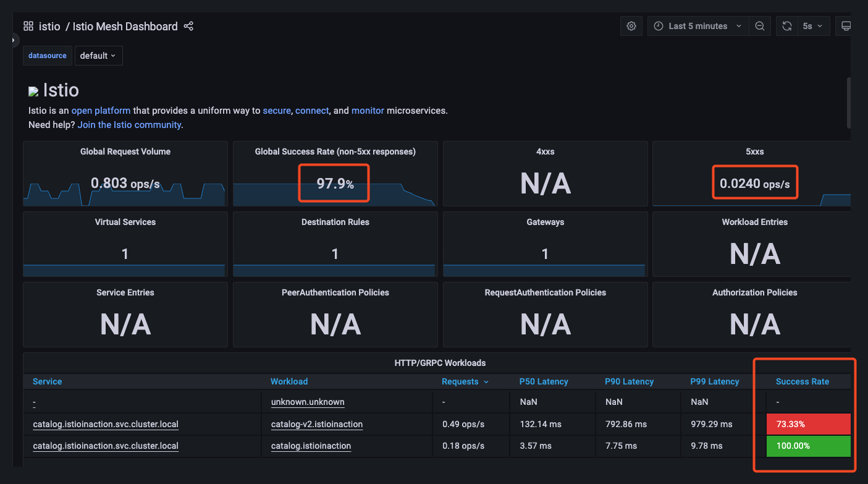Open the 4xxs panel title
868x484 pixels.
(546, 151)
